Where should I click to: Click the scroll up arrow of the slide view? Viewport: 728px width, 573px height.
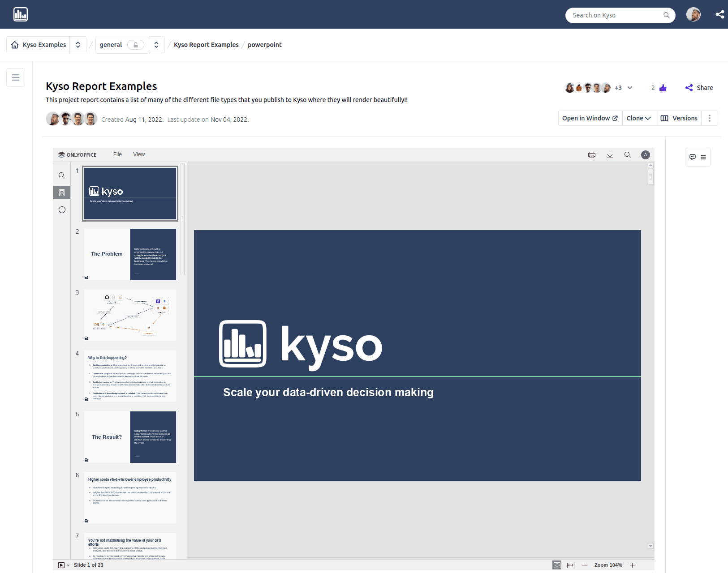coord(650,165)
